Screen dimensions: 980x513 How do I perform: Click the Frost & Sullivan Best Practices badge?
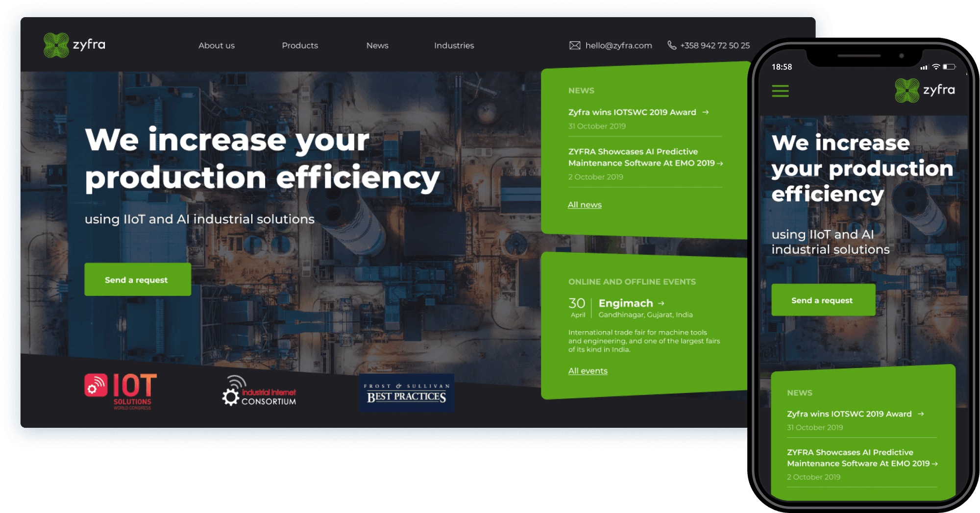coord(406,393)
